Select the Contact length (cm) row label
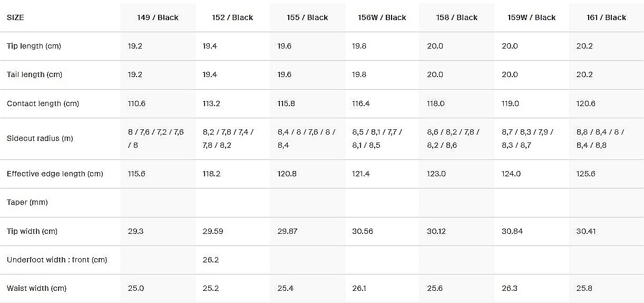Screen dimensions: 644x303 click(43, 103)
